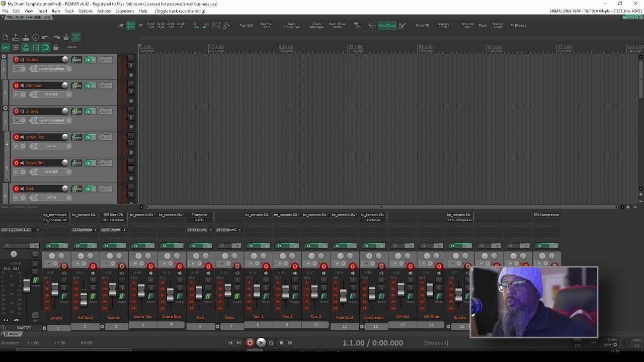The height and width of the screenshot is (362, 644).
Task: Toggle auto-crossfade icon in toolbar
Action: point(76,37)
